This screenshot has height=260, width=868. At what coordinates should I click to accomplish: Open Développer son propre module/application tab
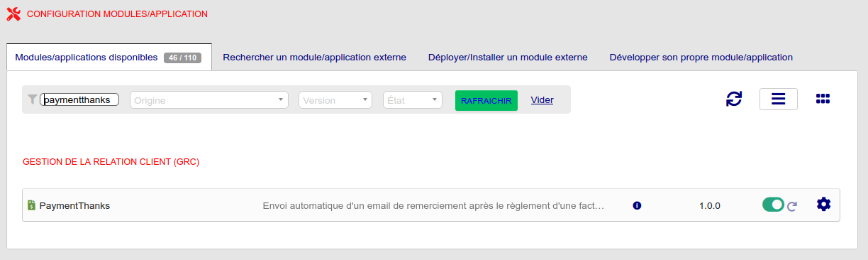point(701,57)
